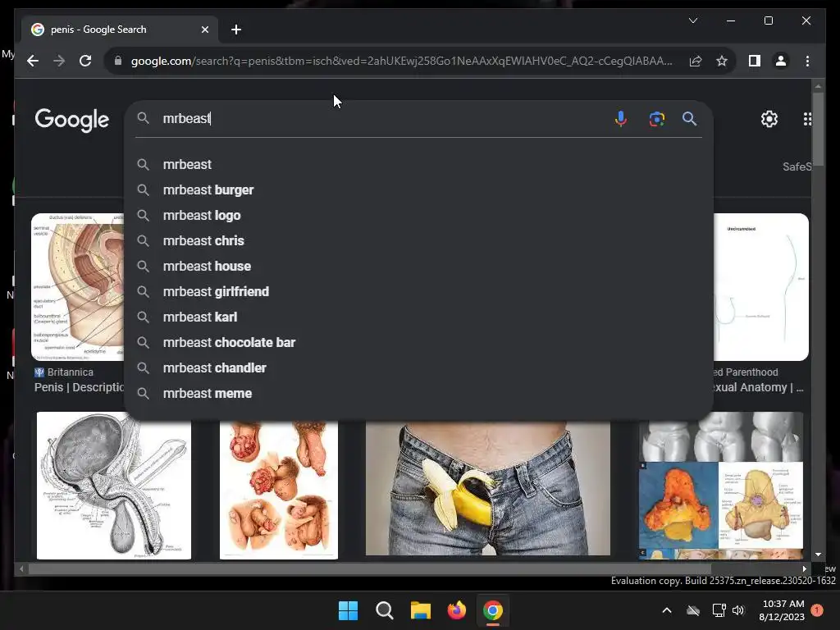Click the lock site info icon
Screen dimensions: 840x630
click(x=118, y=61)
